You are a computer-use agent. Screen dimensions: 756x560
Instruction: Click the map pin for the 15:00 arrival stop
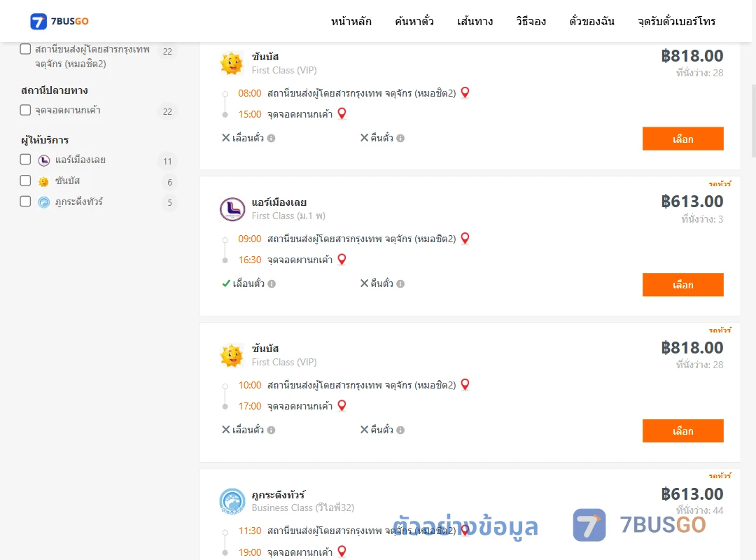coord(342,113)
